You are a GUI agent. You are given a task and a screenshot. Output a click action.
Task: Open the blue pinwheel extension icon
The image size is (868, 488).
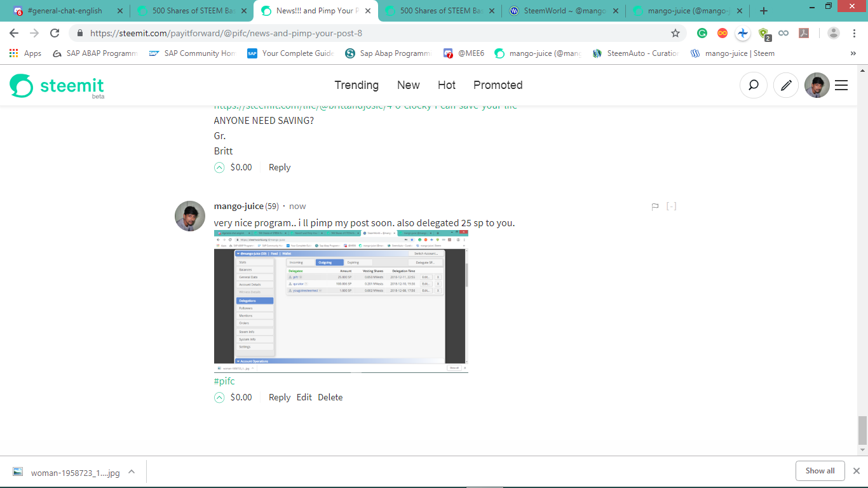pyautogui.click(x=743, y=33)
